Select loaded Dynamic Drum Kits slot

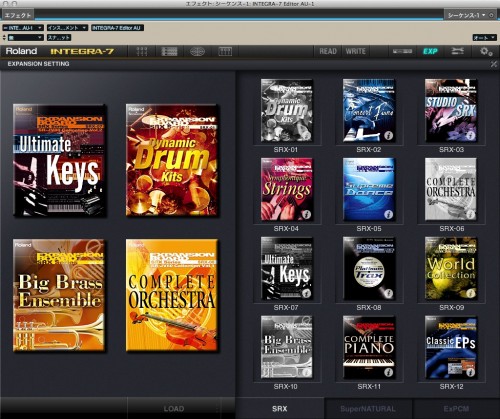172,160
